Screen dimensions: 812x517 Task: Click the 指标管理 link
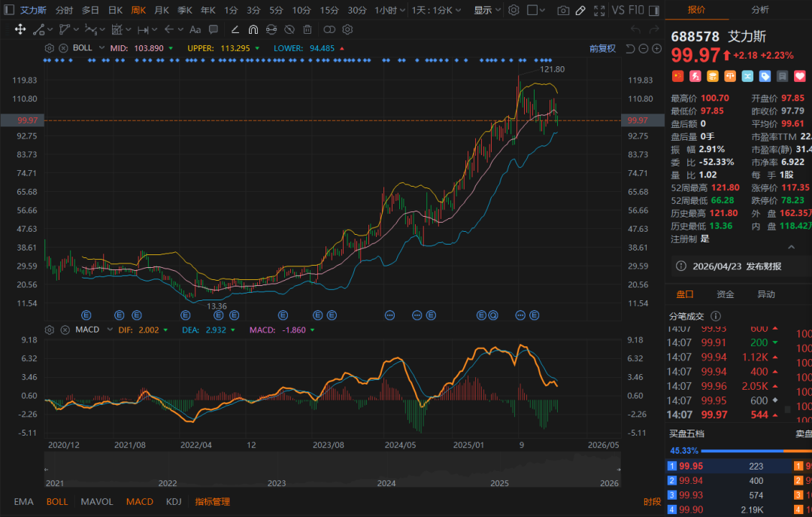coord(213,502)
